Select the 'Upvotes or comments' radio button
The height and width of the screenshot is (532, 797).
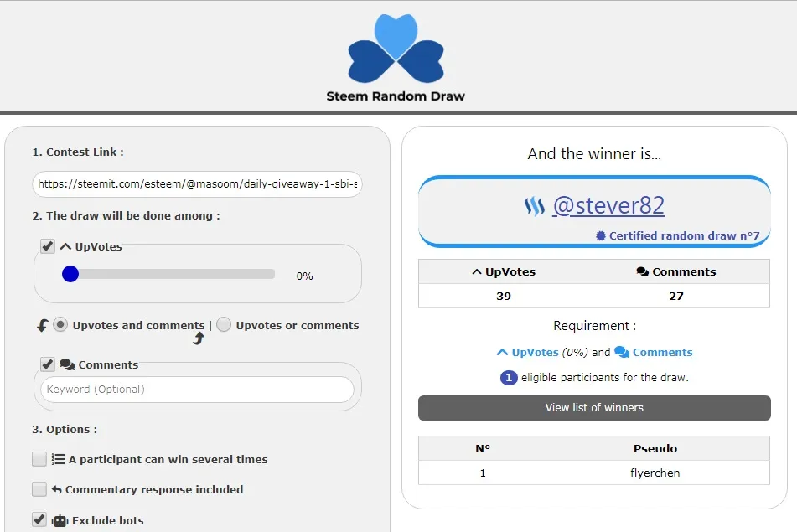tap(224, 324)
